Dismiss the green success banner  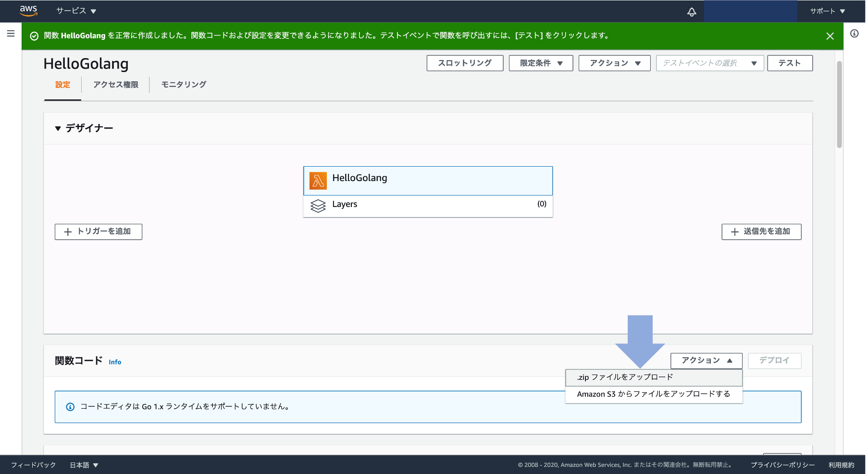pos(830,36)
